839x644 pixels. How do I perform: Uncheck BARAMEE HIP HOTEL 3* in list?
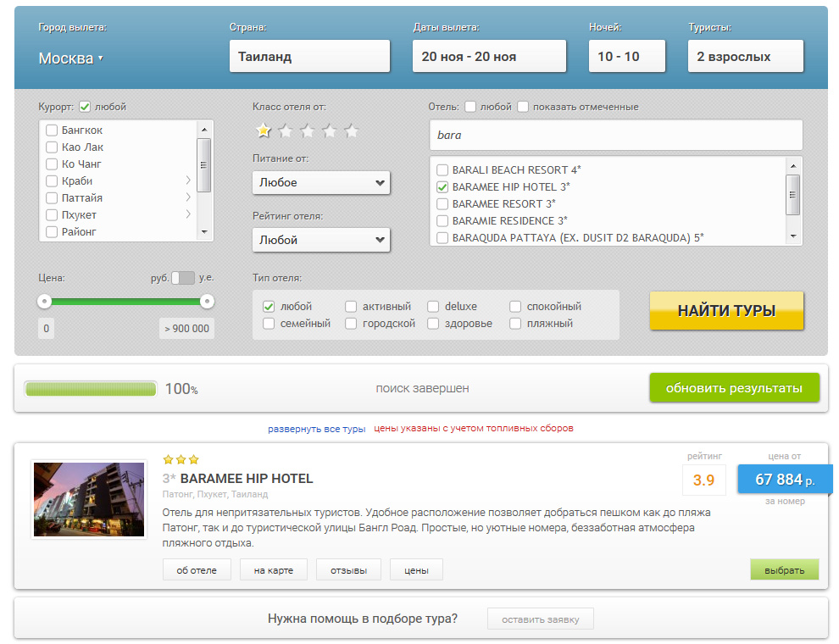coord(442,186)
